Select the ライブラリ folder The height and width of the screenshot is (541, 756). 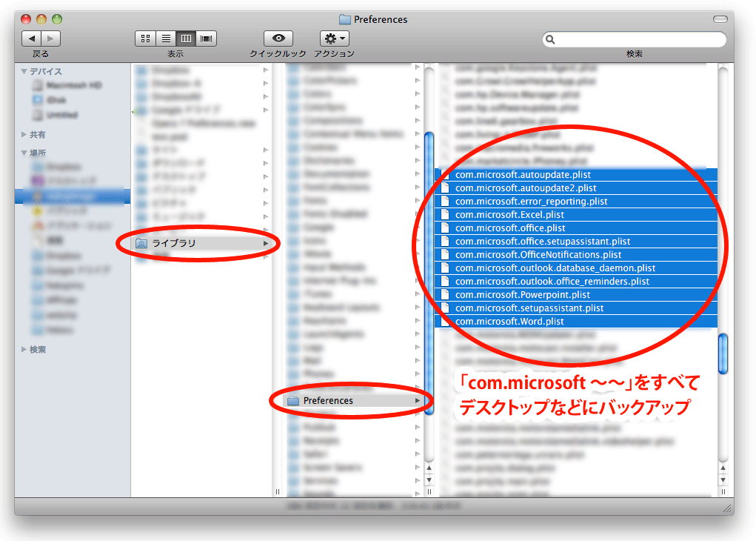tap(201, 243)
